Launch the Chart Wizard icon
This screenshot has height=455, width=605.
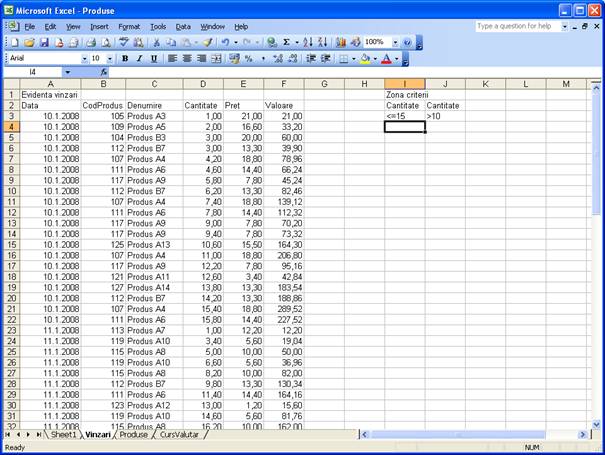341,43
